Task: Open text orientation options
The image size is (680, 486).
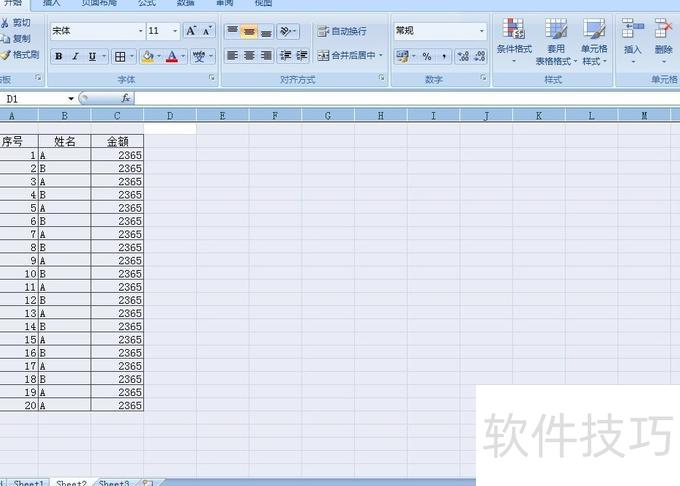Action: [x=288, y=31]
